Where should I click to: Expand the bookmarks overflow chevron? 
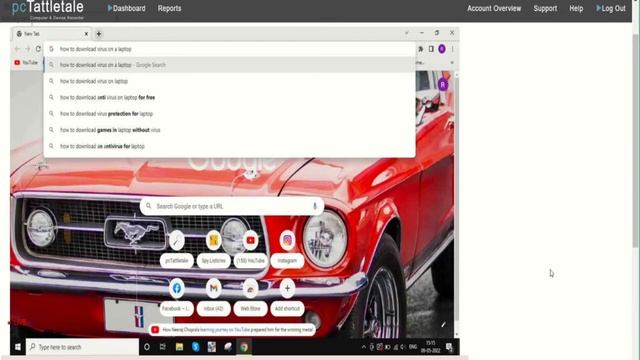tap(452, 62)
